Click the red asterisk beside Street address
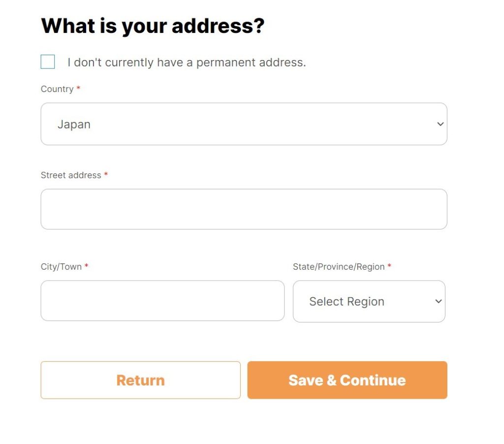Image resolution: width=504 pixels, height=444 pixels. (x=106, y=175)
